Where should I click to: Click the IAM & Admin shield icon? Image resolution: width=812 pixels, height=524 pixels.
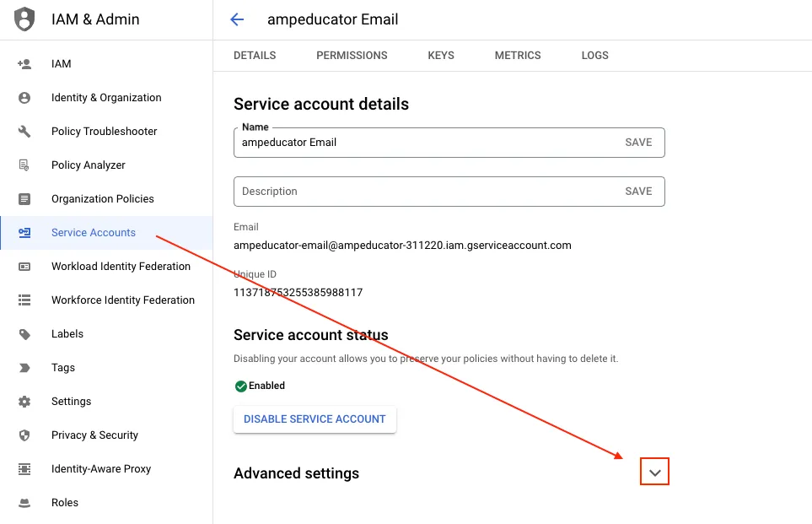pos(24,19)
